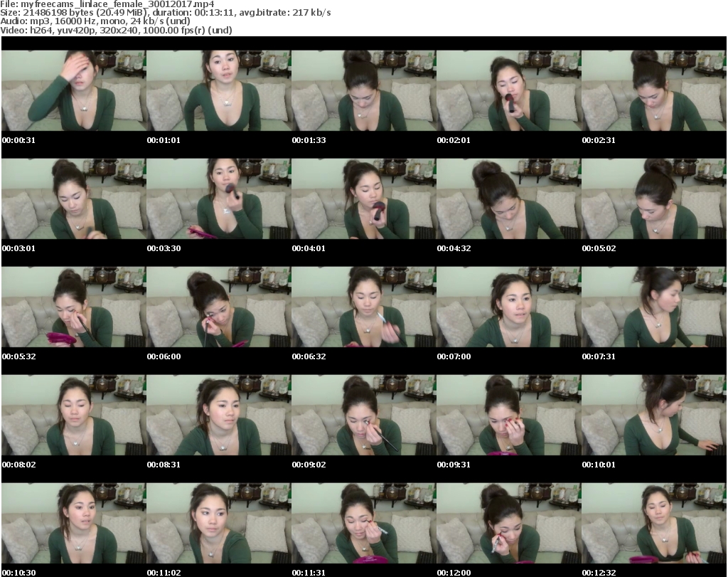Click the 00:12:00 timestamp label
This screenshot has width=728, height=577.
tap(454, 573)
